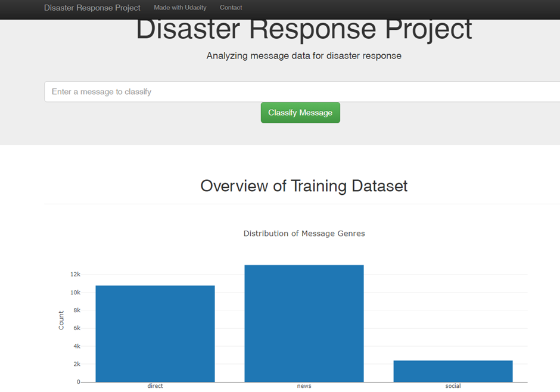This screenshot has height=392, width=560.
Task: Select the direct genre bar
Action: 155,334
